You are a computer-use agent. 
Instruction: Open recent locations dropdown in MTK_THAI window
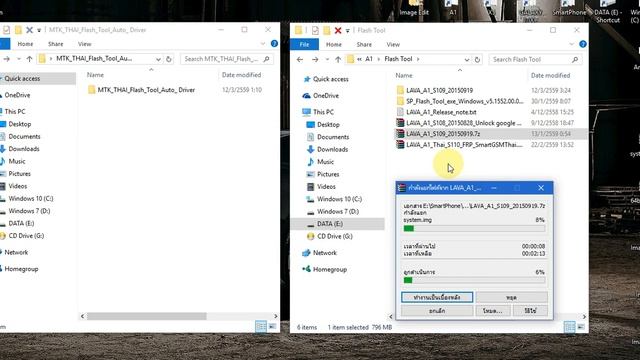(x=18, y=59)
